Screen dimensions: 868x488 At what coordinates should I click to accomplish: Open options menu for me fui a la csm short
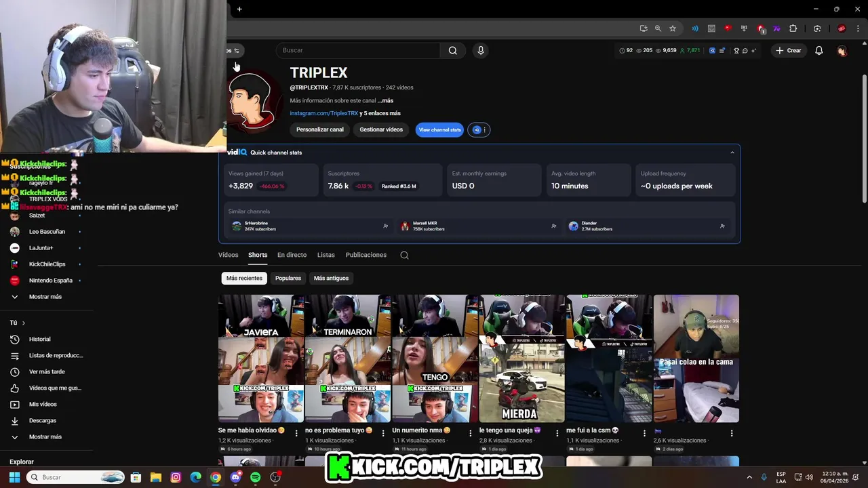[x=644, y=433]
